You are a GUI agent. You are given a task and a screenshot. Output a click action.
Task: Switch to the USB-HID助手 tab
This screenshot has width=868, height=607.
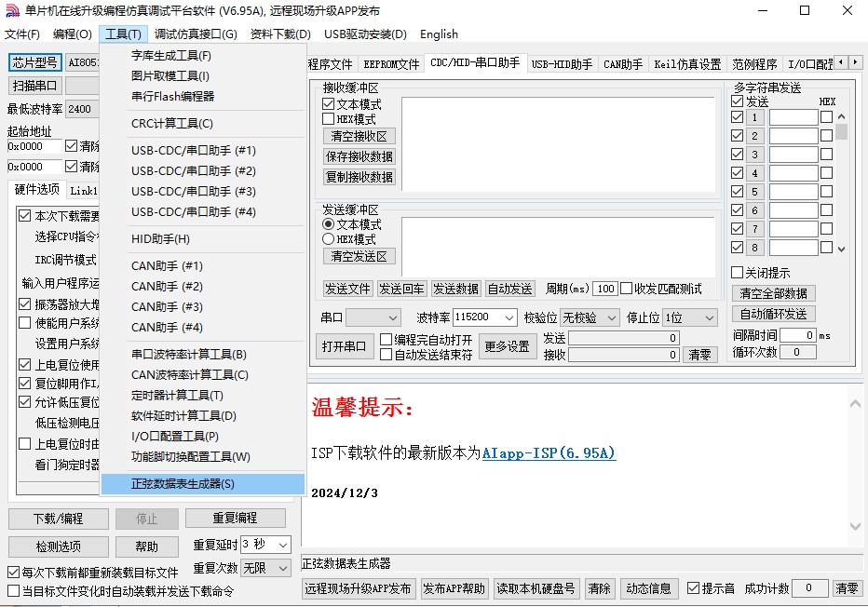click(x=562, y=64)
